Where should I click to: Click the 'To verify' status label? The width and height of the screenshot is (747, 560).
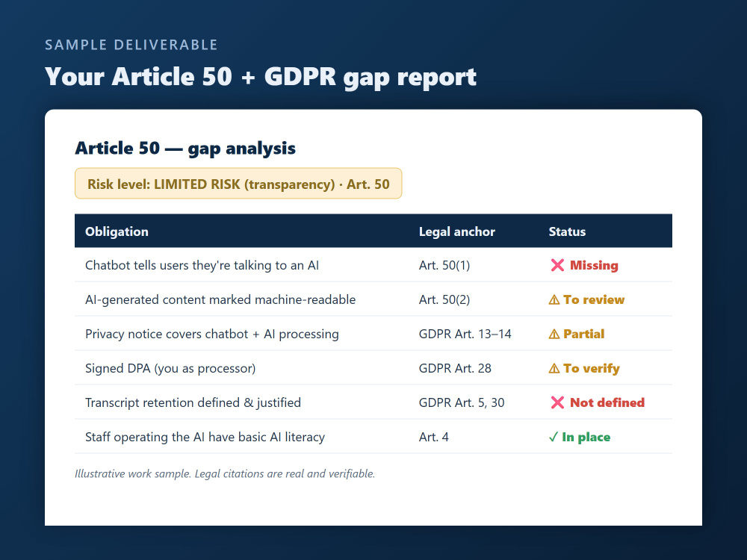[591, 368]
